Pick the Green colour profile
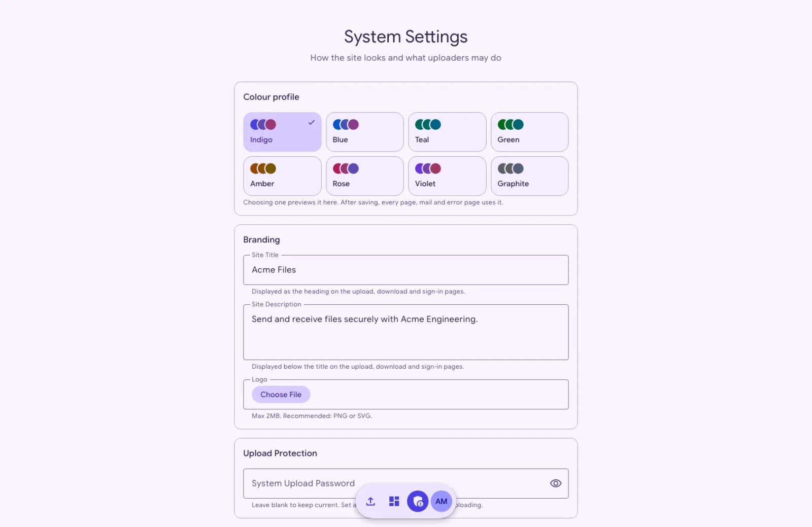The image size is (812, 527). [530, 132]
